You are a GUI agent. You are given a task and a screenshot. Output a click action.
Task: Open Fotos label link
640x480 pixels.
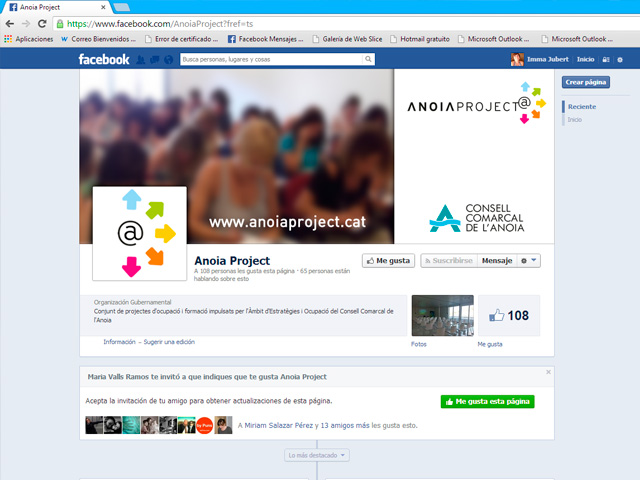[x=419, y=344]
